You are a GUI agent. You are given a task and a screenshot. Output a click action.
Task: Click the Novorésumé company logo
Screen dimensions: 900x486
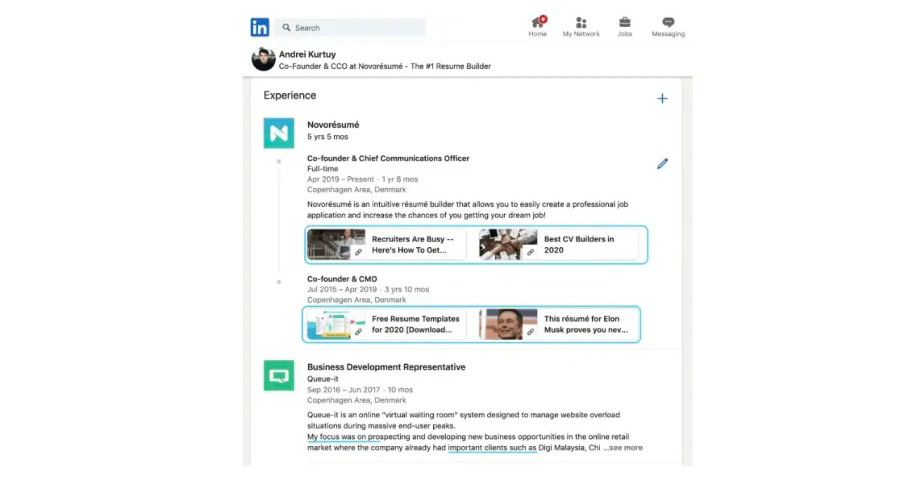279,133
